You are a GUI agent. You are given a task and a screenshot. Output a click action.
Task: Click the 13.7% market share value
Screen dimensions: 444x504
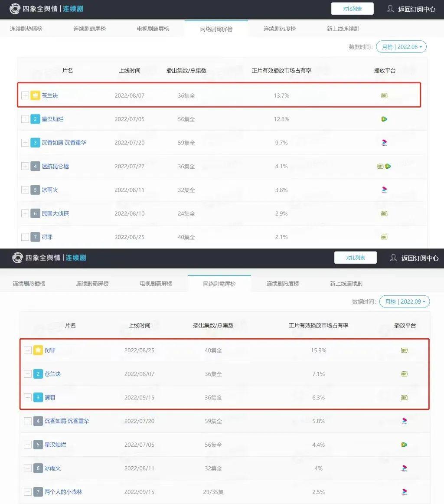(x=281, y=95)
